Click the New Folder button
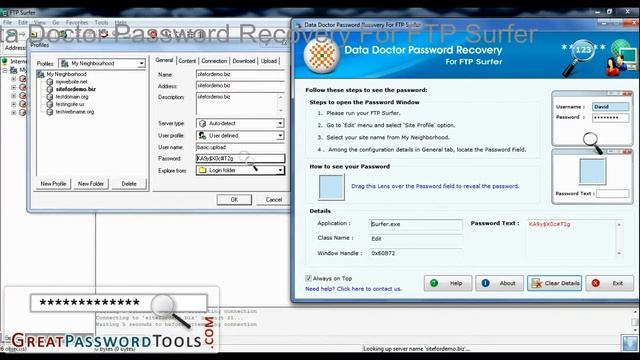The image size is (640, 360). [x=91, y=184]
